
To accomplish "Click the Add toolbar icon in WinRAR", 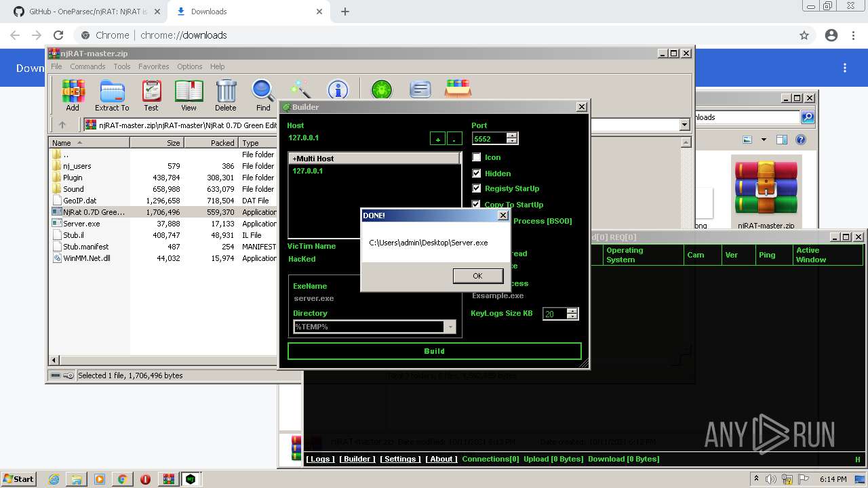I will (73, 95).
